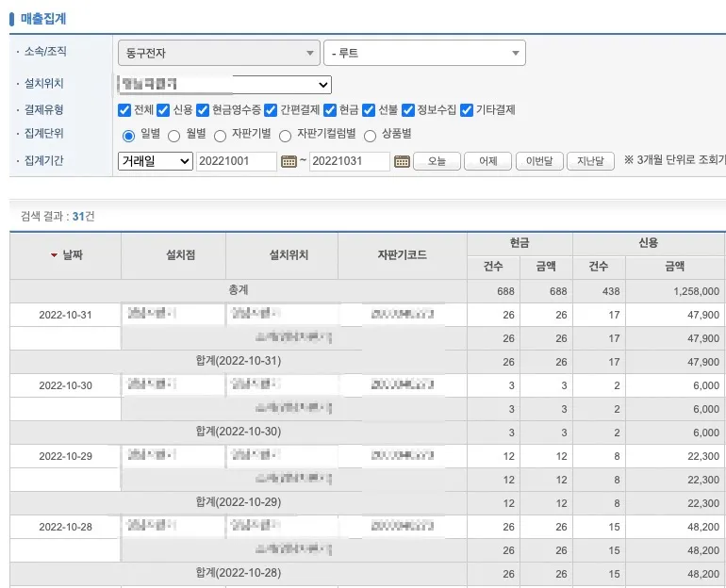The image size is (726, 588).
Task: Select the 상품별 radio button
Action: coord(370,136)
